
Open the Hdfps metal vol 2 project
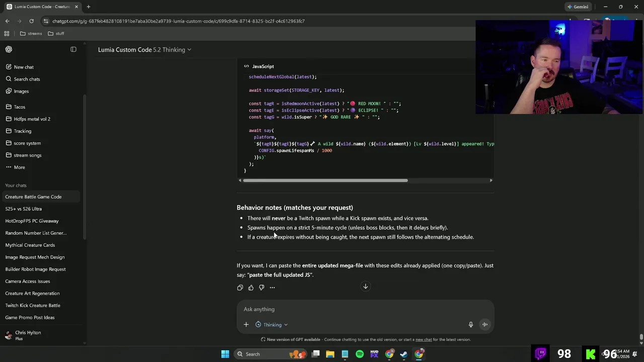32,119
